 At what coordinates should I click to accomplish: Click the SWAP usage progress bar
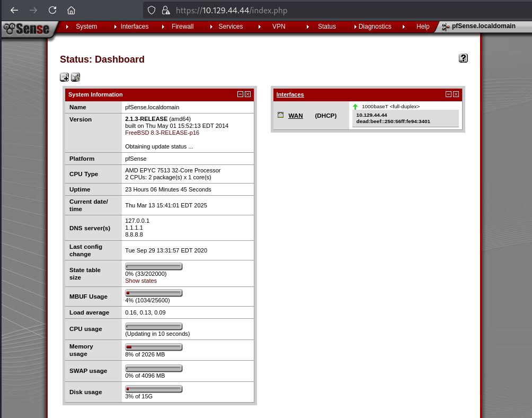(154, 368)
